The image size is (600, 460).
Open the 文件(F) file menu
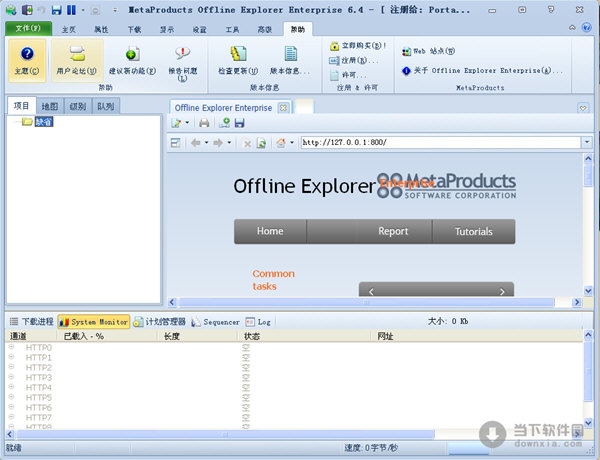tap(28, 28)
